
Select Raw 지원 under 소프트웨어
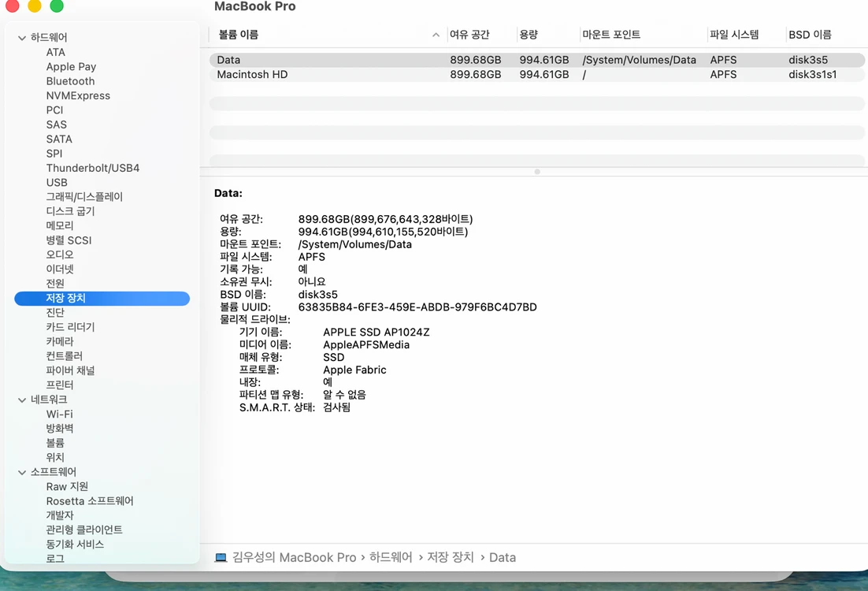tap(67, 486)
